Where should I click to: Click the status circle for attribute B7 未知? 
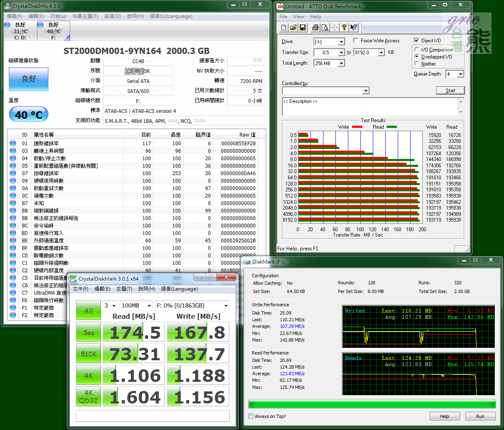13,203
